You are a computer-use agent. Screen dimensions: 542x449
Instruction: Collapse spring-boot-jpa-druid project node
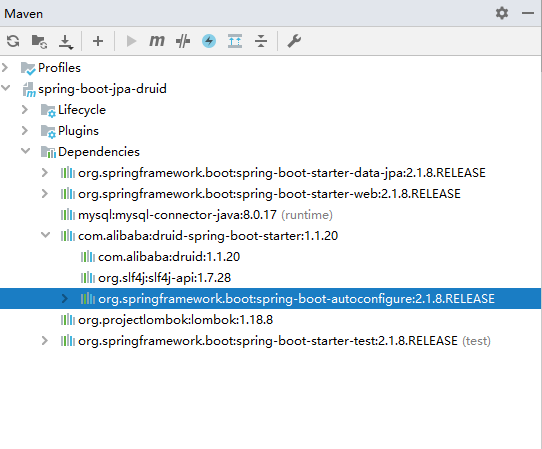click(6, 88)
